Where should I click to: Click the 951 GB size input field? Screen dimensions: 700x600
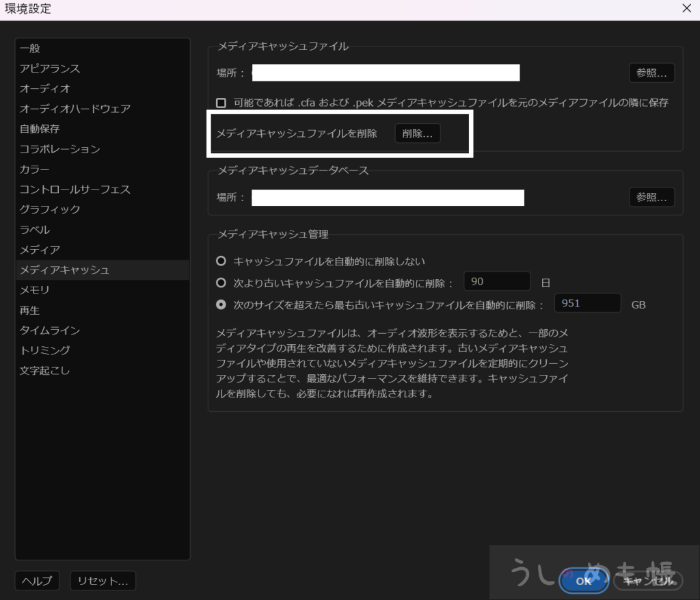click(x=587, y=303)
